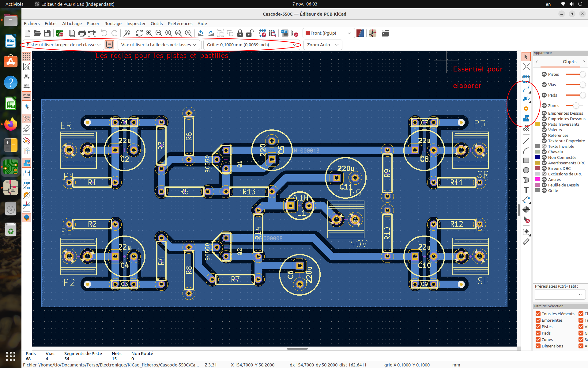
Task: Select the Measure Distance tool
Action: point(526,242)
